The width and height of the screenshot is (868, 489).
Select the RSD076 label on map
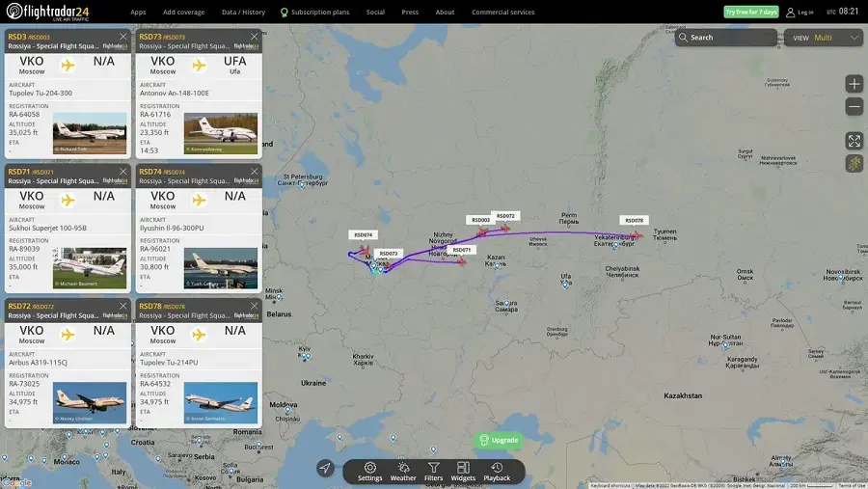(x=634, y=221)
